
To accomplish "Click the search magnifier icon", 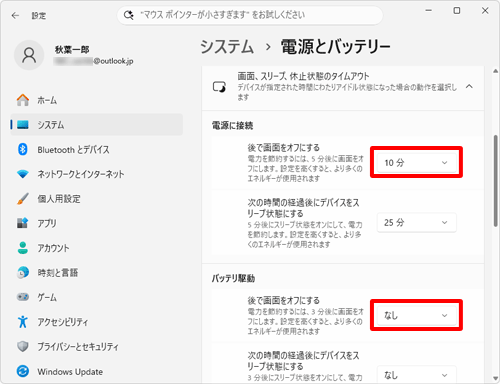I will (128, 15).
